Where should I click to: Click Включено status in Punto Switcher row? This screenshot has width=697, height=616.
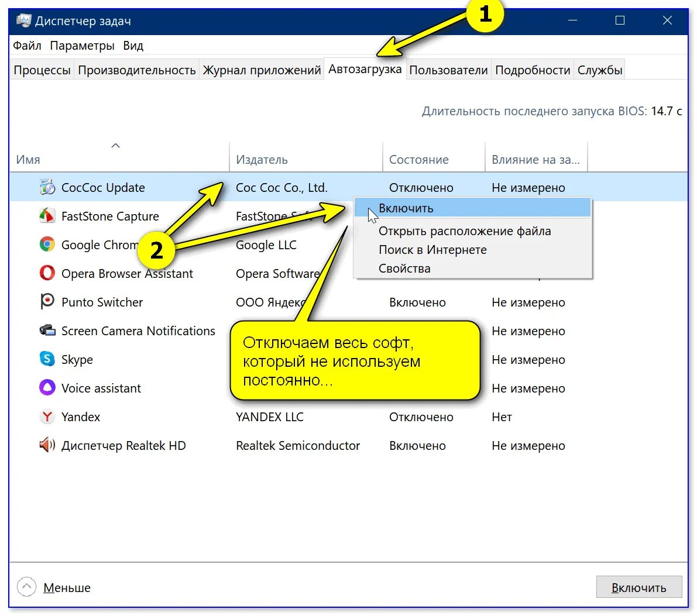417,302
